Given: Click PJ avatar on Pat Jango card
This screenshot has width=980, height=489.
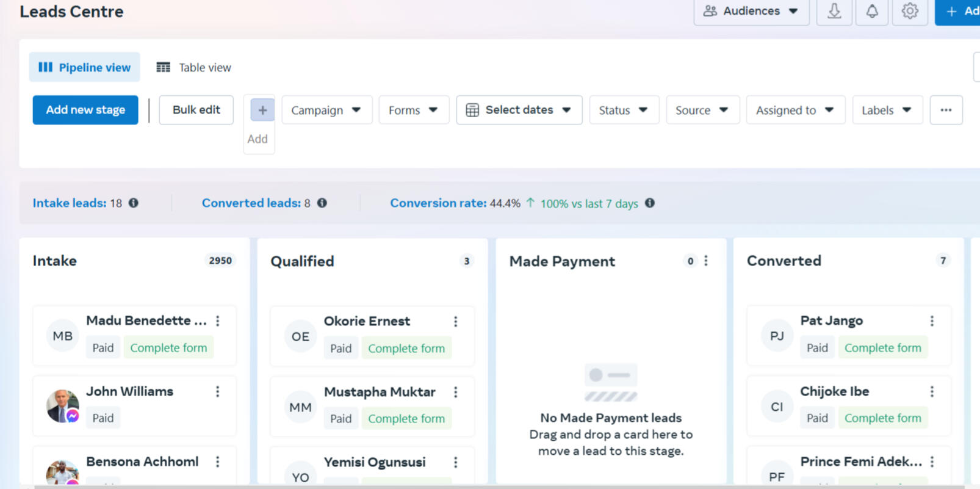Looking at the screenshot, I should click(777, 336).
